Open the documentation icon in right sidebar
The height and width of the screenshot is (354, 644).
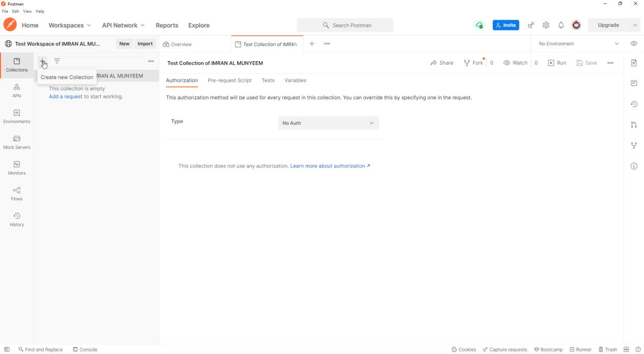tap(634, 63)
